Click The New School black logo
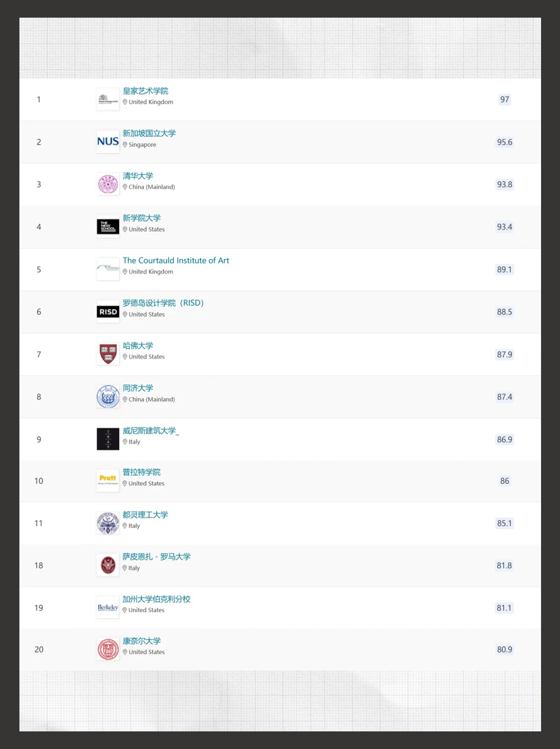Image resolution: width=560 pixels, height=749 pixels. pos(108,227)
